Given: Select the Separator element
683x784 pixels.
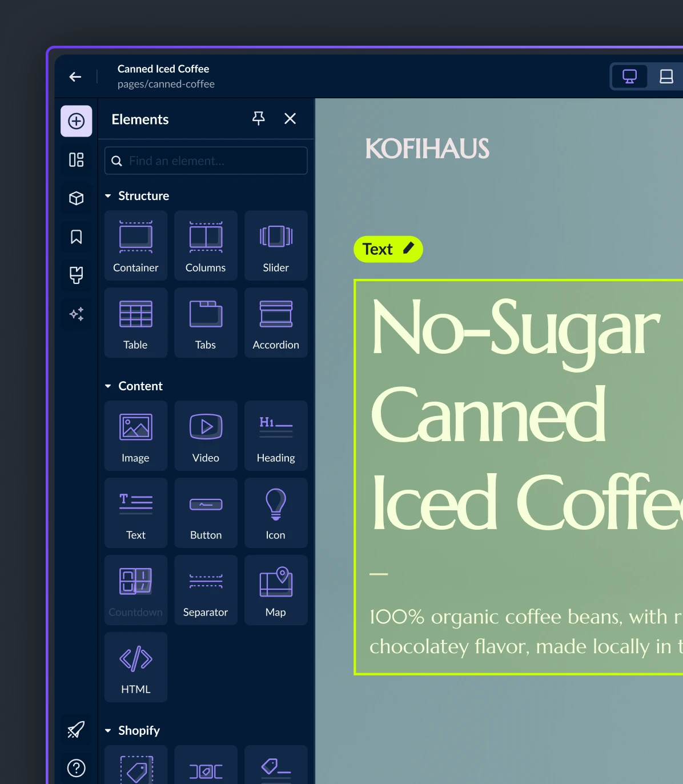Looking at the screenshot, I should click(x=206, y=590).
